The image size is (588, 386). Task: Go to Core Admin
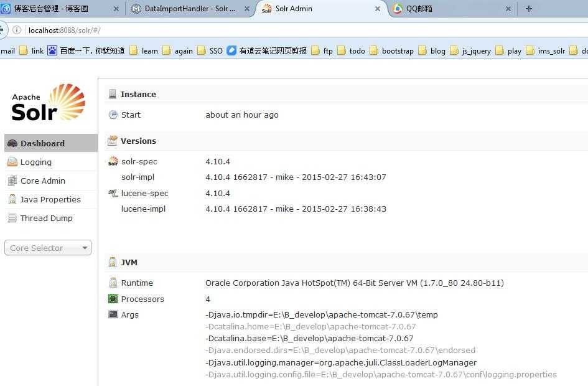point(43,181)
